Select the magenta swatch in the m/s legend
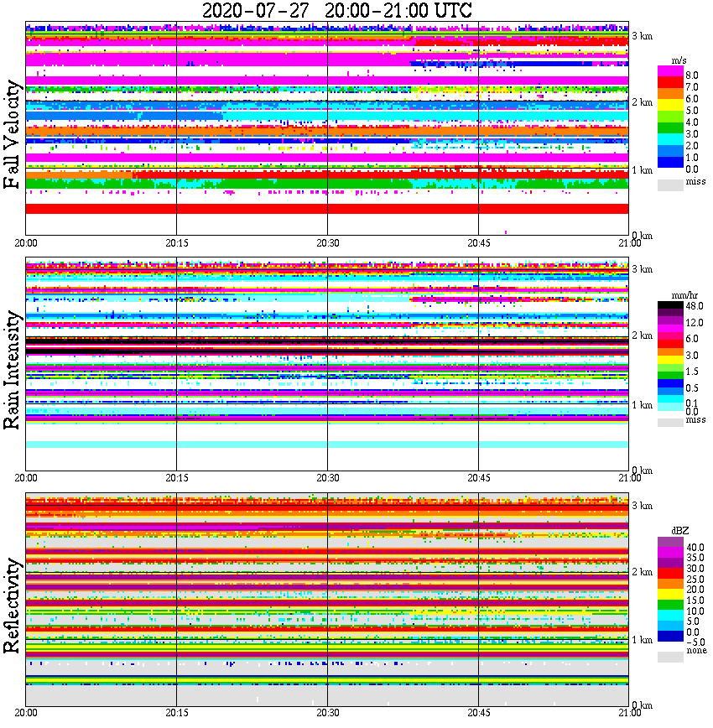The image size is (713, 728). [x=671, y=71]
